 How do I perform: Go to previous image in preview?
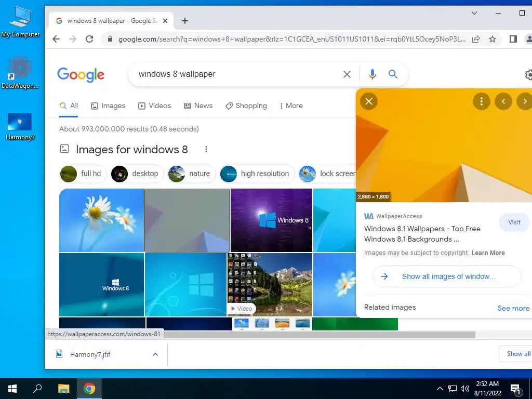click(503, 101)
